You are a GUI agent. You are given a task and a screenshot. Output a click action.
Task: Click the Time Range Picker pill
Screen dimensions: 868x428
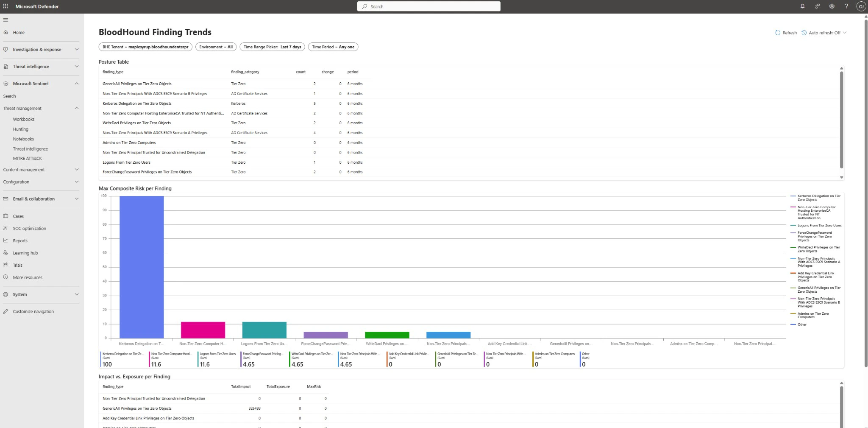click(272, 47)
